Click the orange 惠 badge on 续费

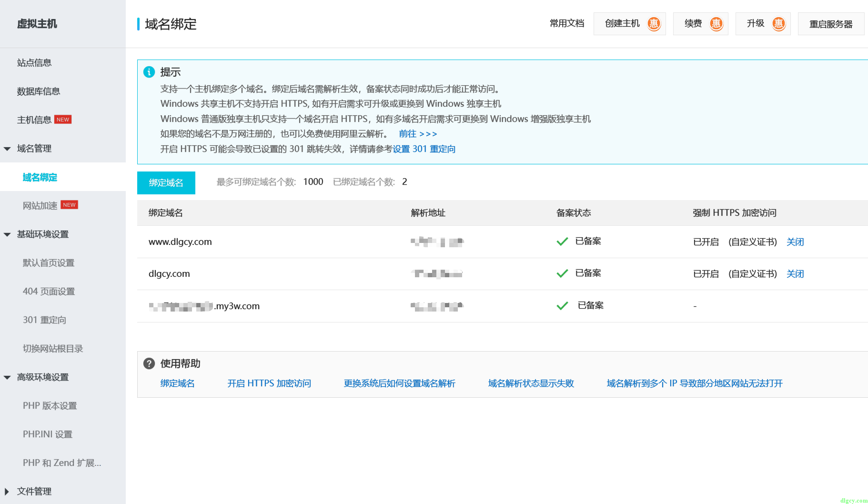point(716,23)
